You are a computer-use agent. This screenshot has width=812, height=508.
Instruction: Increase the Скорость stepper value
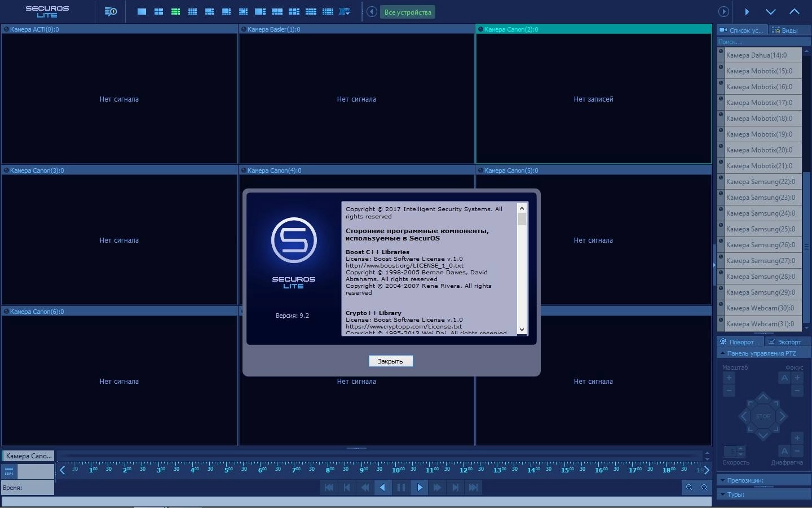coord(741,448)
